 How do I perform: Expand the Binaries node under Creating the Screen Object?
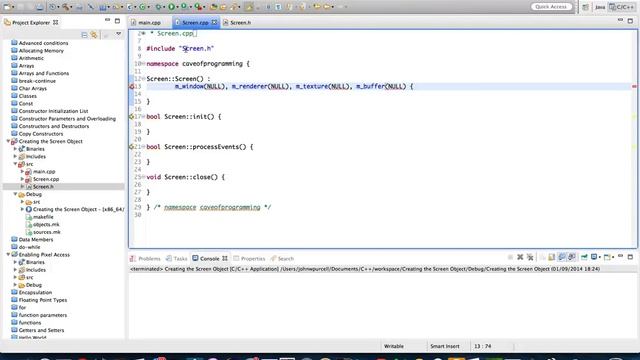16,149
